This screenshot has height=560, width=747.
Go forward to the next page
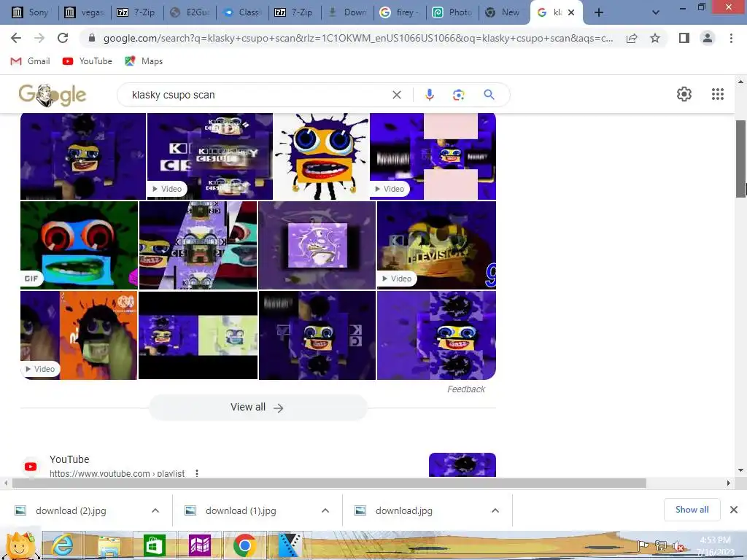[x=39, y=38]
